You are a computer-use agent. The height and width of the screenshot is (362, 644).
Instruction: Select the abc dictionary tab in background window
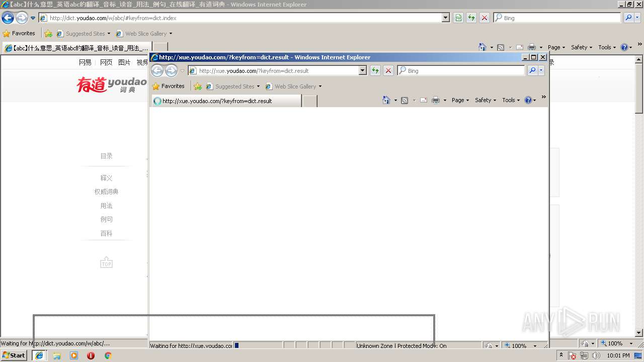click(77, 48)
